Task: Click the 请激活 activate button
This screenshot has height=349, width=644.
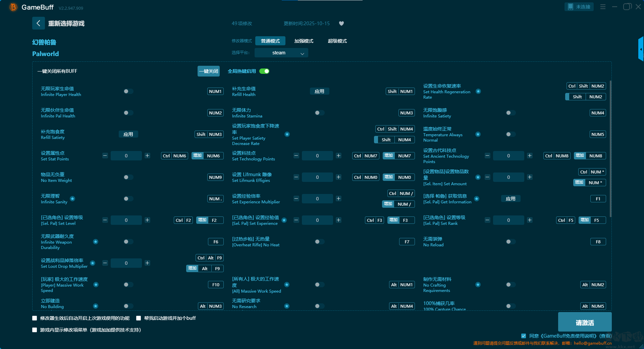Action: pyautogui.click(x=585, y=322)
